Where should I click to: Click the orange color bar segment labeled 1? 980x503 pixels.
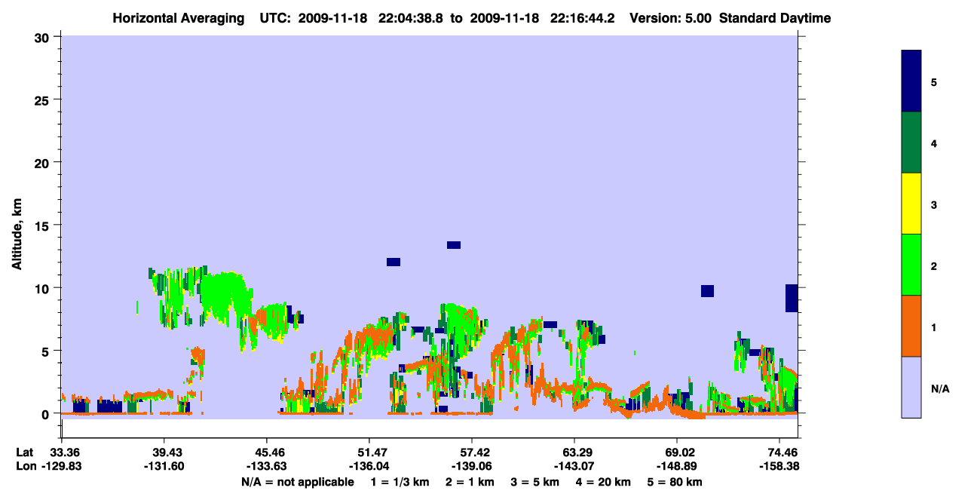click(911, 326)
